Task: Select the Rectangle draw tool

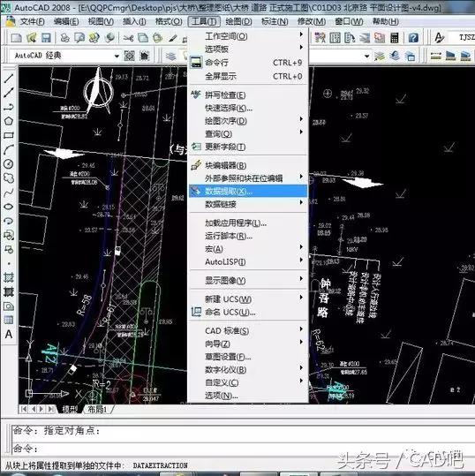Action: click(9, 135)
